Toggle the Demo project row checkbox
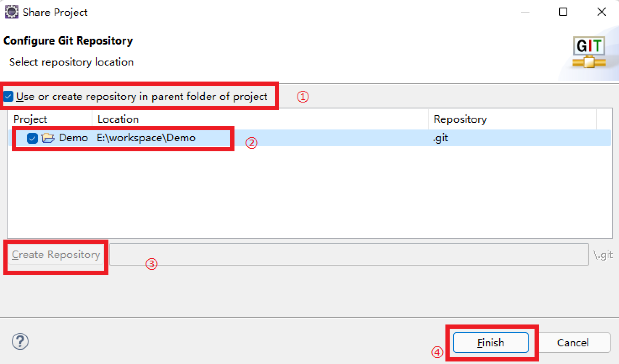619x364 pixels. [32, 138]
